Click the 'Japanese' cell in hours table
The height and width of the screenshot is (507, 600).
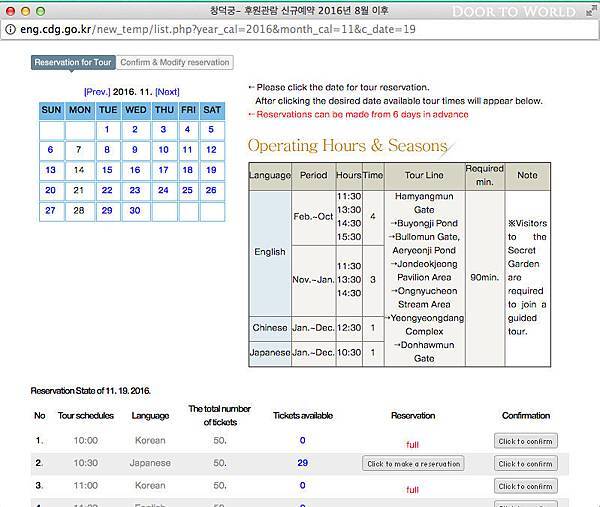click(270, 352)
